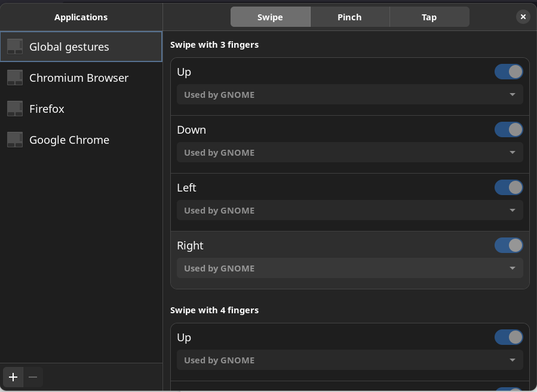Screen dimensions: 537x392
Task: Select the Swipe tab
Action: [270, 17]
